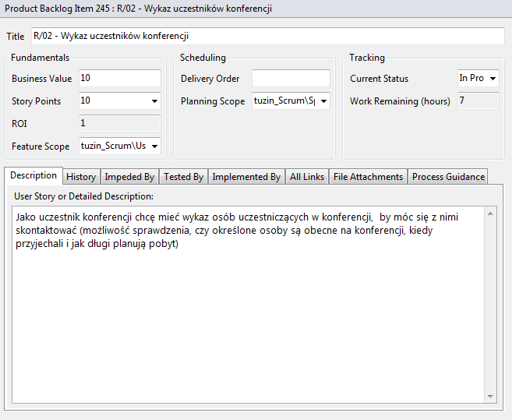Click the 'Story Points' label
Image resolution: width=512 pixels, height=420 pixels.
click(37, 101)
